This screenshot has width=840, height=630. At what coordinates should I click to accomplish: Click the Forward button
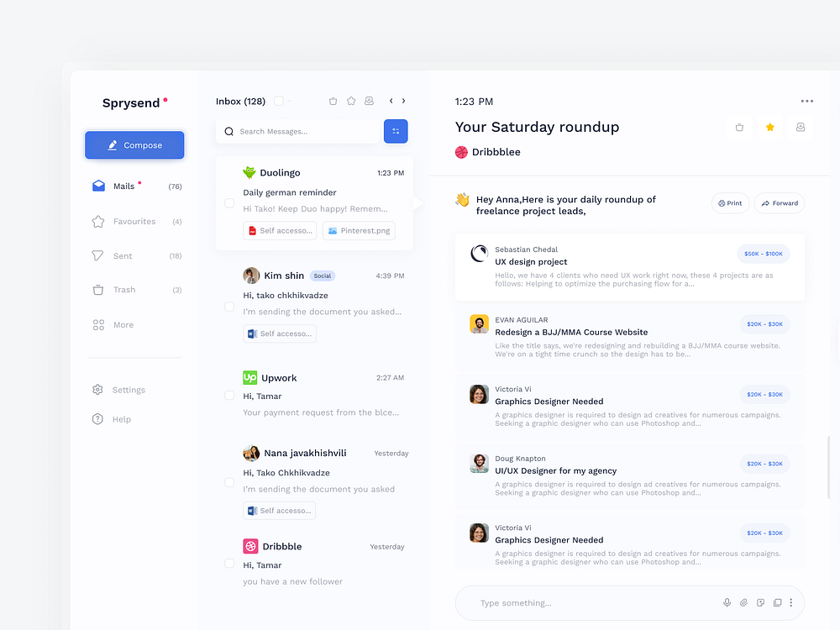pos(779,202)
